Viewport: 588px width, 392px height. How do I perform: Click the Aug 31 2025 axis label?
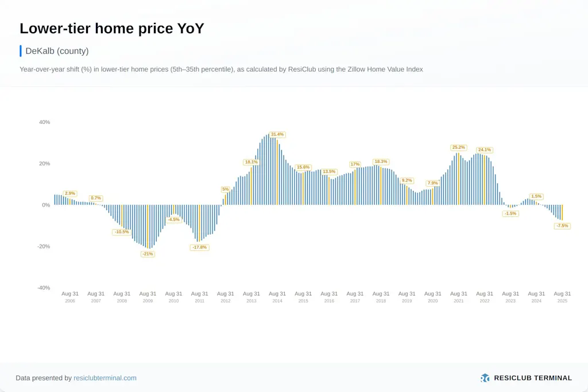click(562, 297)
